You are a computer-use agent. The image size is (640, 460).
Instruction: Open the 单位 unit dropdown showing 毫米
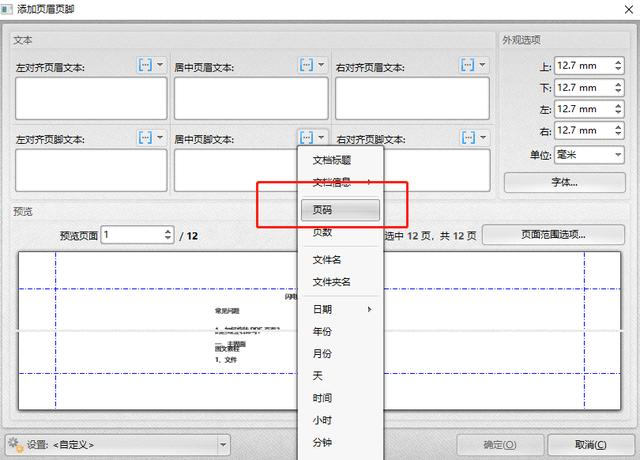pyautogui.click(x=589, y=155)
